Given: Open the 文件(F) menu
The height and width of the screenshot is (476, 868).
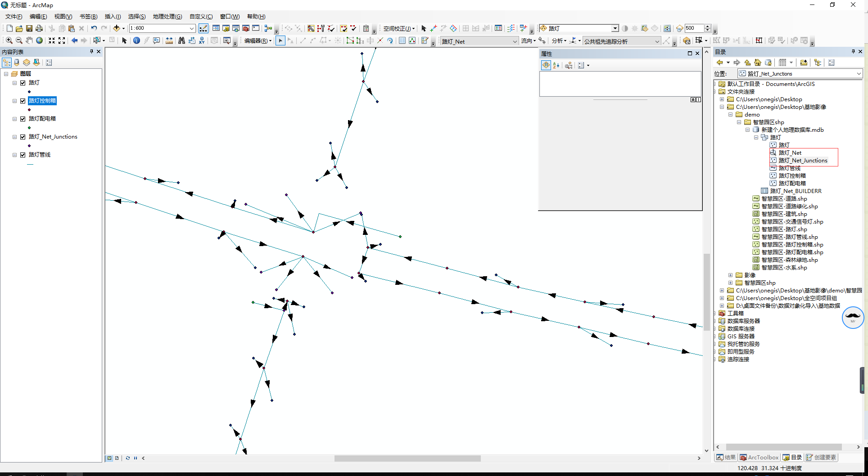Looking at the screenshot, I should point(14,17).
